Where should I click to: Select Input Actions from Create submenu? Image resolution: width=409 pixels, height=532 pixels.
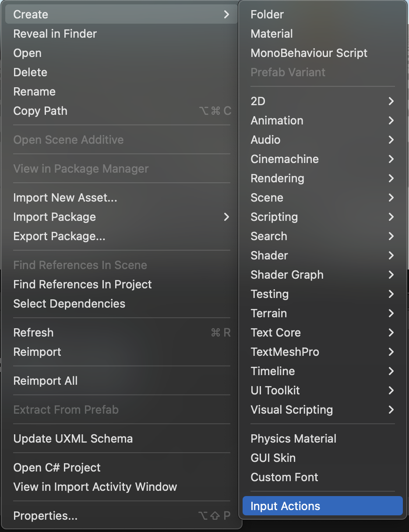pos(285,506)
